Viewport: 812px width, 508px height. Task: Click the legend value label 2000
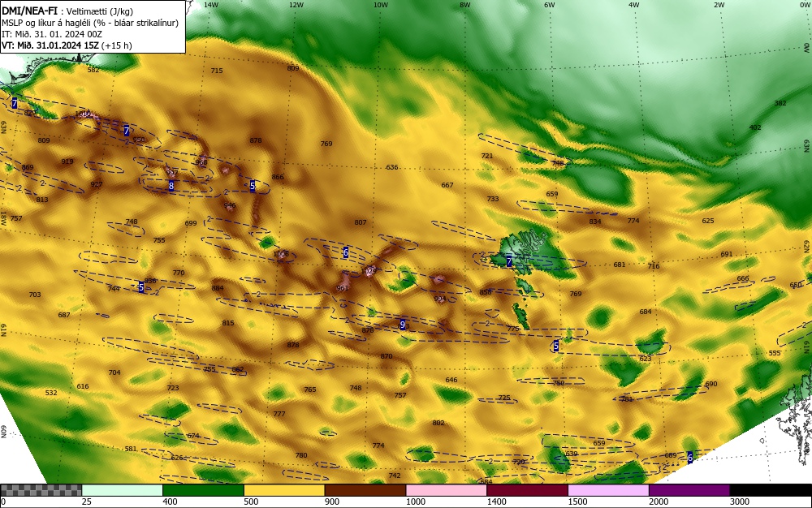click(x=659, y=502)
